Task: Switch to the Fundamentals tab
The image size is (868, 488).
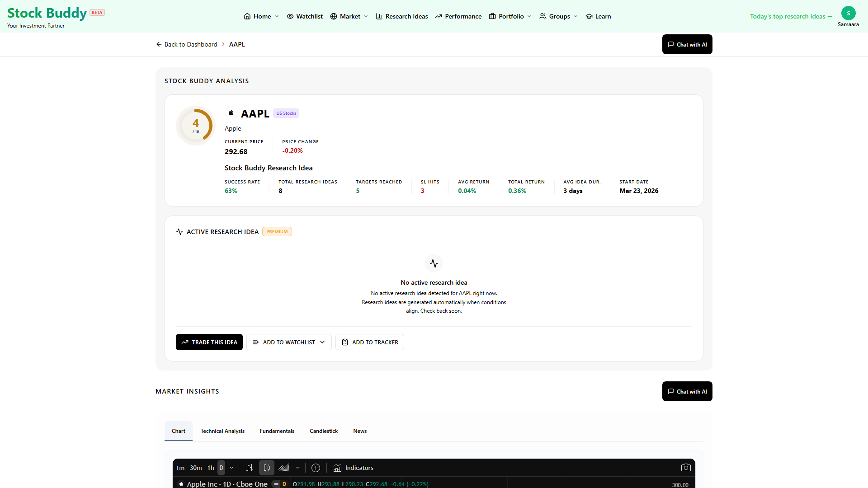Action: tap(277, 431)
